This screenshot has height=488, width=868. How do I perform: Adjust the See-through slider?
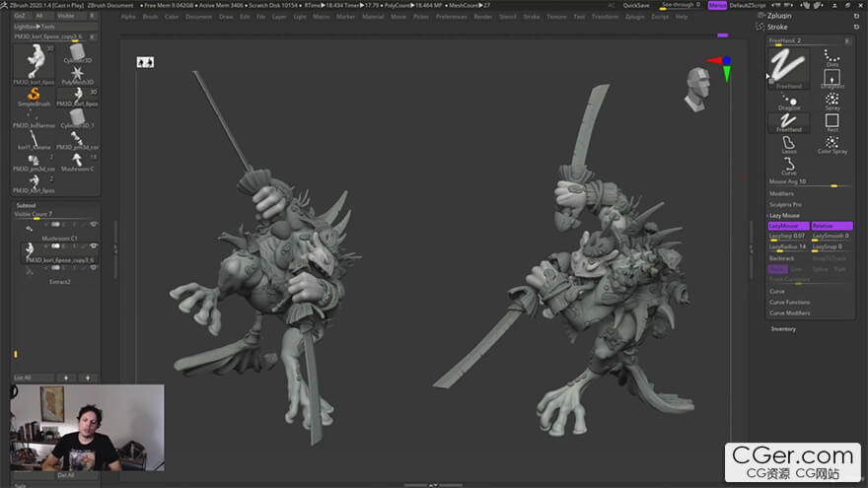tap(681, 5)
